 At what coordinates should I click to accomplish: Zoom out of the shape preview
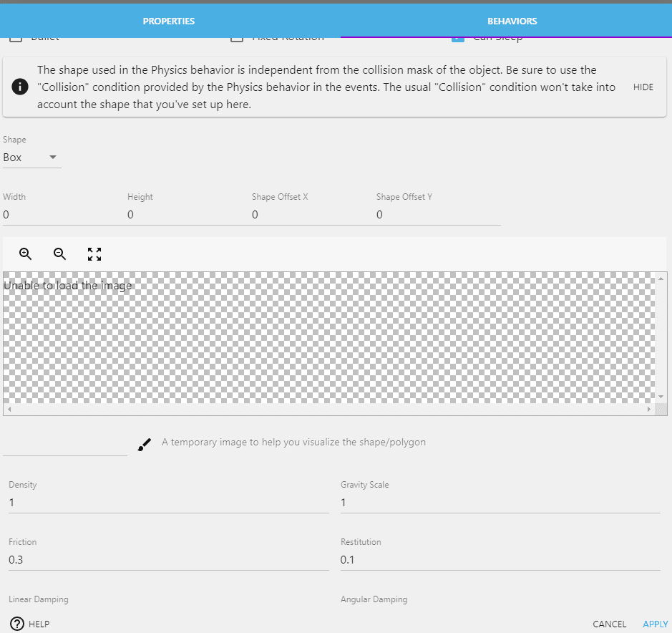[x=60, y=253]
